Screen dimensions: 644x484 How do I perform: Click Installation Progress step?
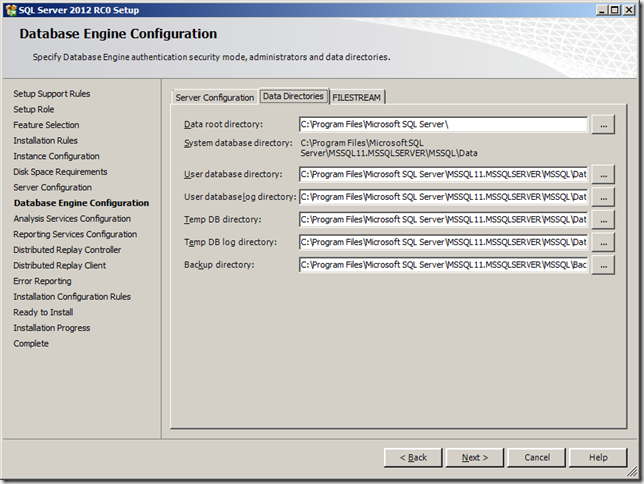[52, 328]
